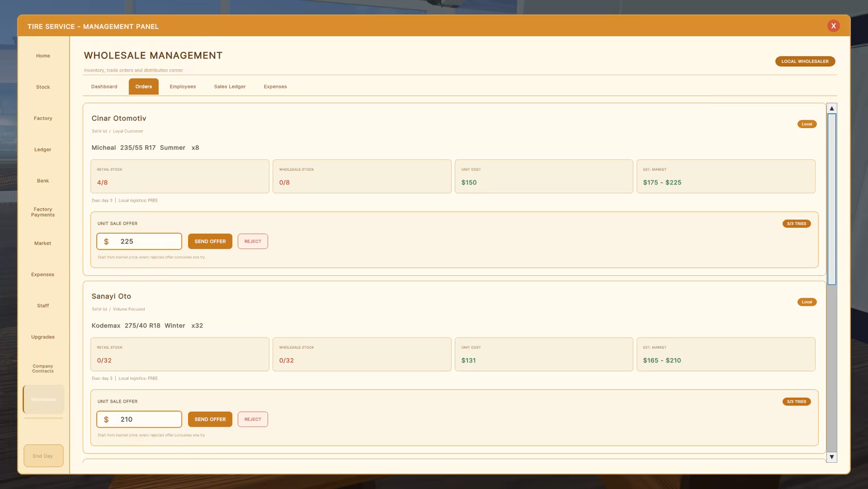Click Cinar Otomotiv unit offer price field
Image resolution: width=868 pixels, height=489 pixels.
139,241
